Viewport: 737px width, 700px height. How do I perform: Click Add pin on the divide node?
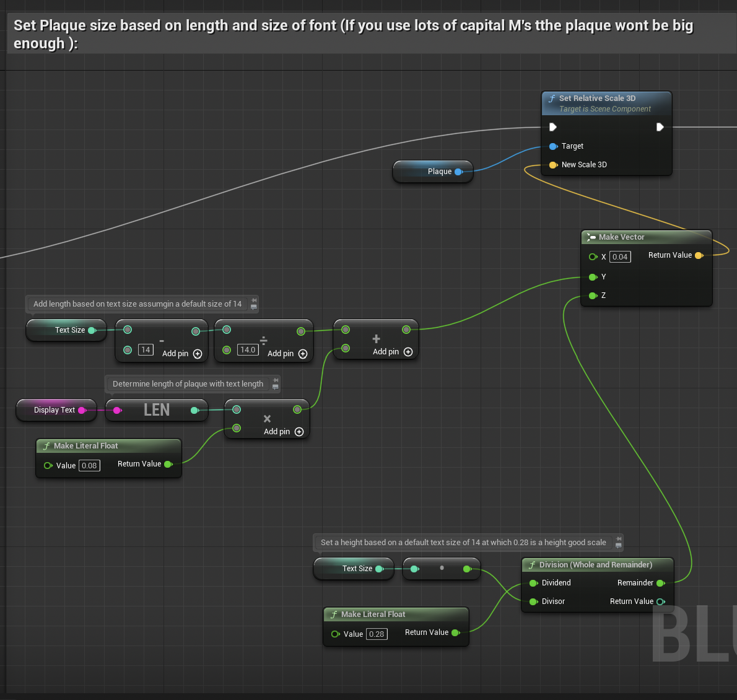click(302, 353)
